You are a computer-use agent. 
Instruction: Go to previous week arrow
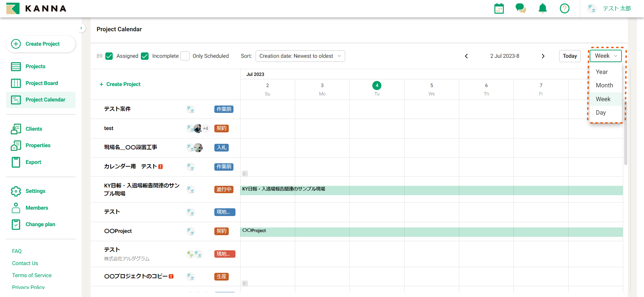(466, 56)
